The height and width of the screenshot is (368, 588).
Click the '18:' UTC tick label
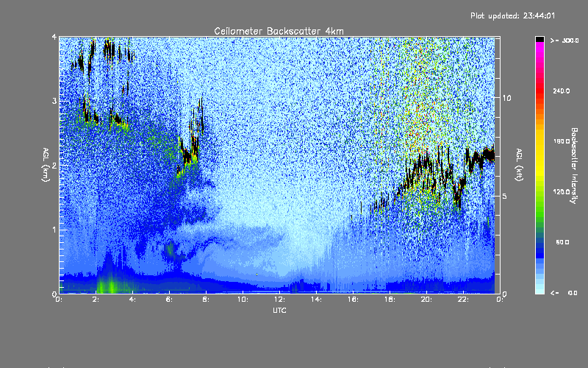point(390,300)
